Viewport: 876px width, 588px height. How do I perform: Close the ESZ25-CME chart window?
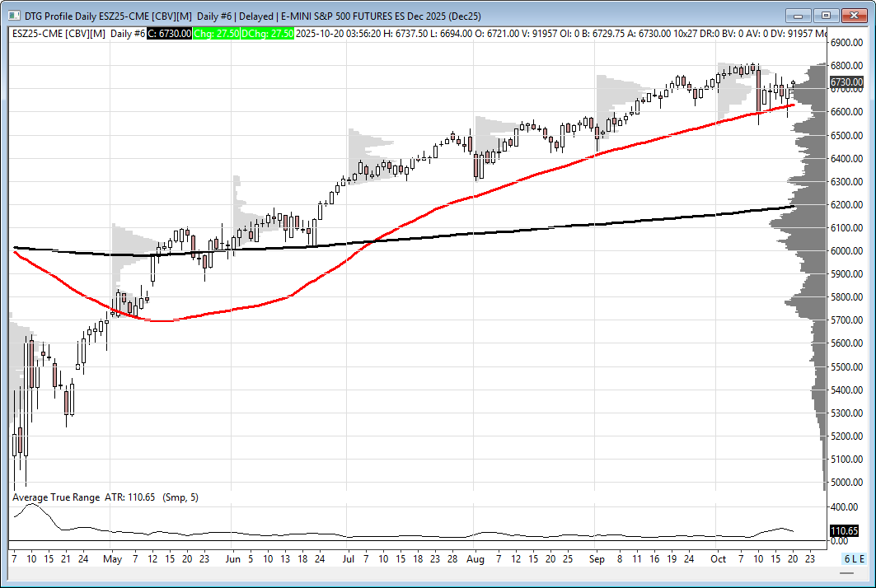pyautogui.click(x=855, y=16)
